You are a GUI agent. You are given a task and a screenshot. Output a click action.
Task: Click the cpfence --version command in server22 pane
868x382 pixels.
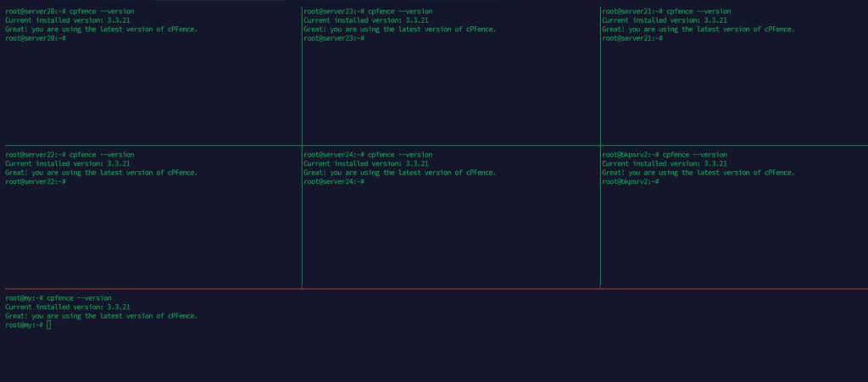click(x=102, y=155)
